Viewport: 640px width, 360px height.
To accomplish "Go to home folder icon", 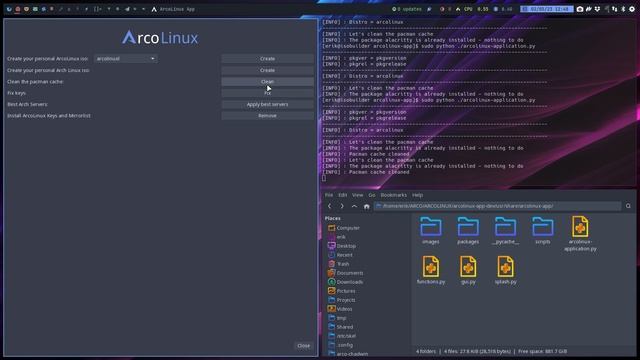I will [367, 207].
